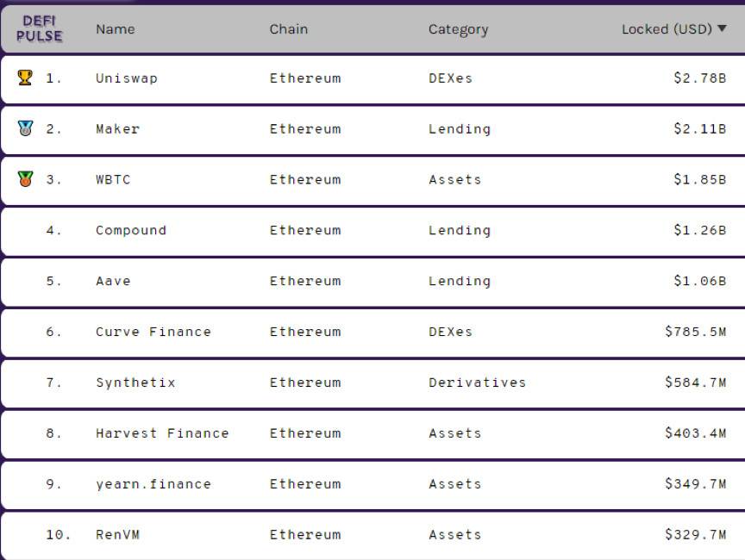Click the DeFi Pulse logo
Viewport: 745px width, 560px height.
point(40,28)
